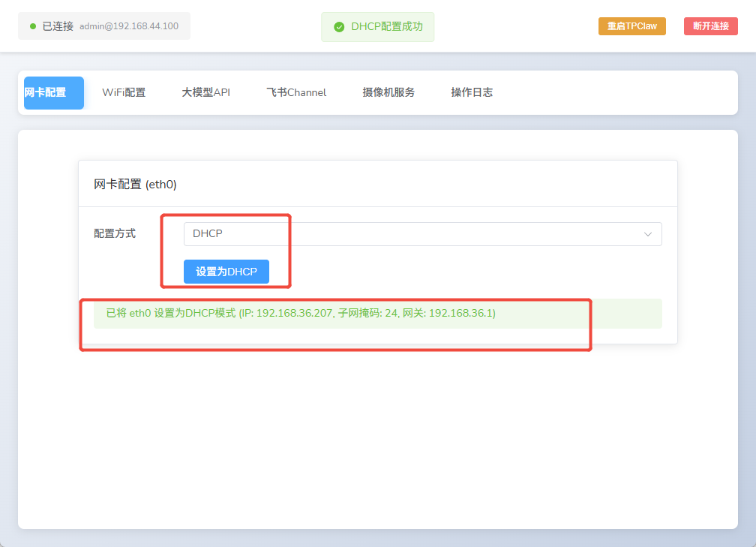Select the 飞书Channel tab
This screenshot has width=756, height=547.
[x=296, y=93]
